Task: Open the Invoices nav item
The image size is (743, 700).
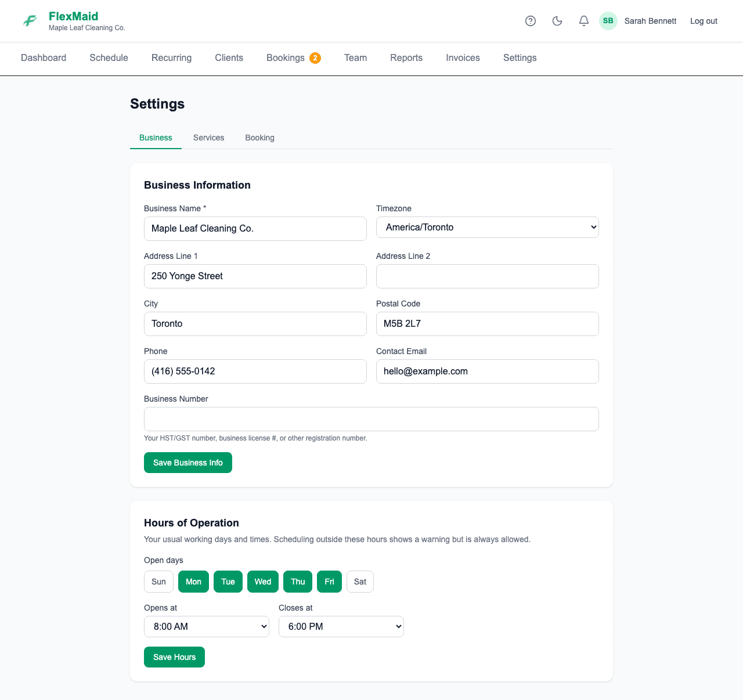Action: 463,58
